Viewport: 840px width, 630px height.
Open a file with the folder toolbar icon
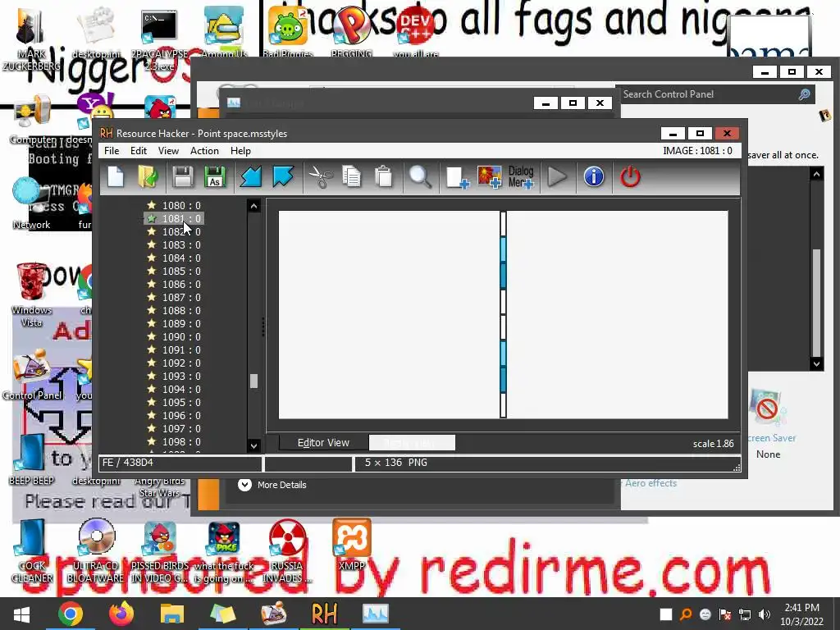click(x=148, y=177)
